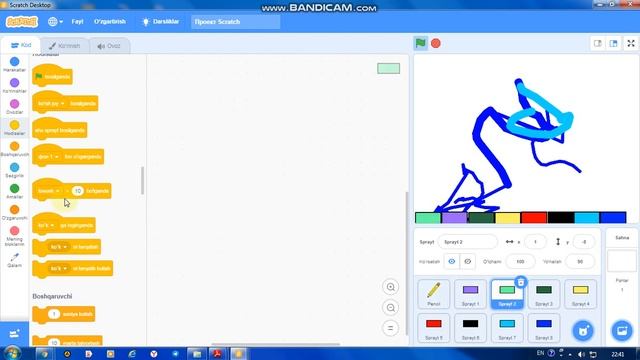Hide sprite with crossed eye button
The width and height of the screenshot is (640, 360).
[x=468, y=262]
